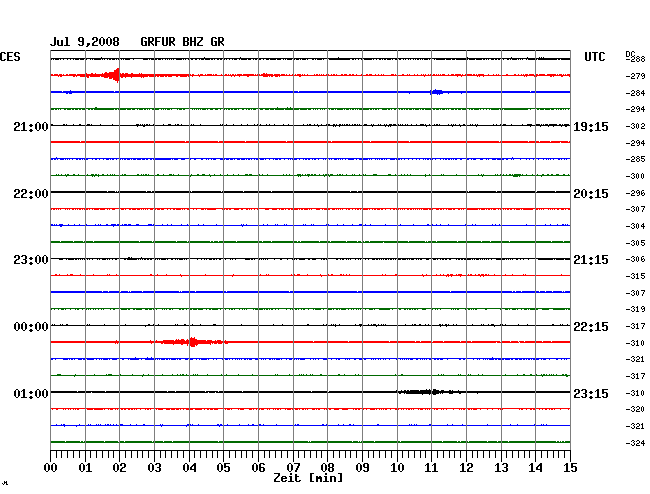Click the DC offset value '-284'
650x494 pixels.
pos(636,93)
